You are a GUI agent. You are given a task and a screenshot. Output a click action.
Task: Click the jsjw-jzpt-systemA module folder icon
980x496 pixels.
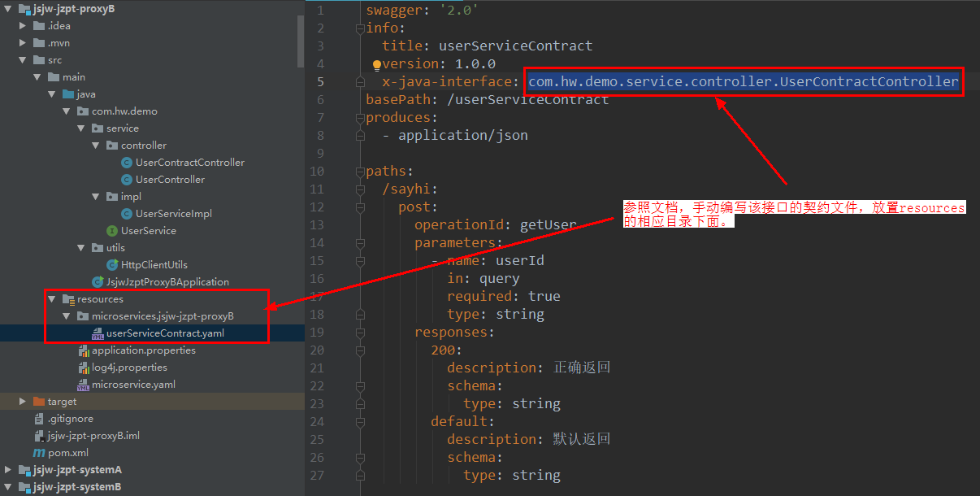24,469
